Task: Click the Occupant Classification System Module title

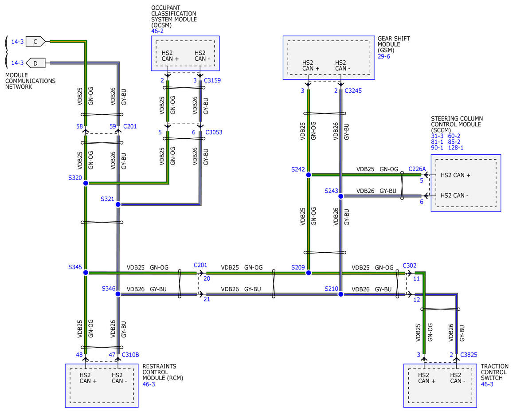Action: (174, 17)
